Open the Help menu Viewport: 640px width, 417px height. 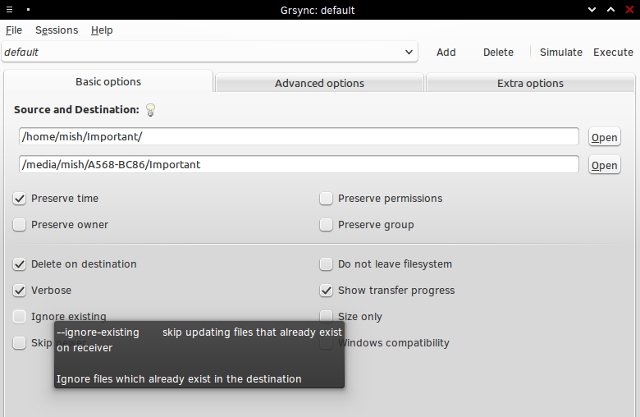point(102,30)
